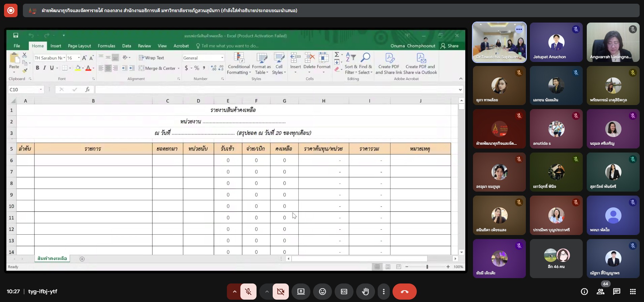Switch to the Page Layout tab

coord(79,46)
